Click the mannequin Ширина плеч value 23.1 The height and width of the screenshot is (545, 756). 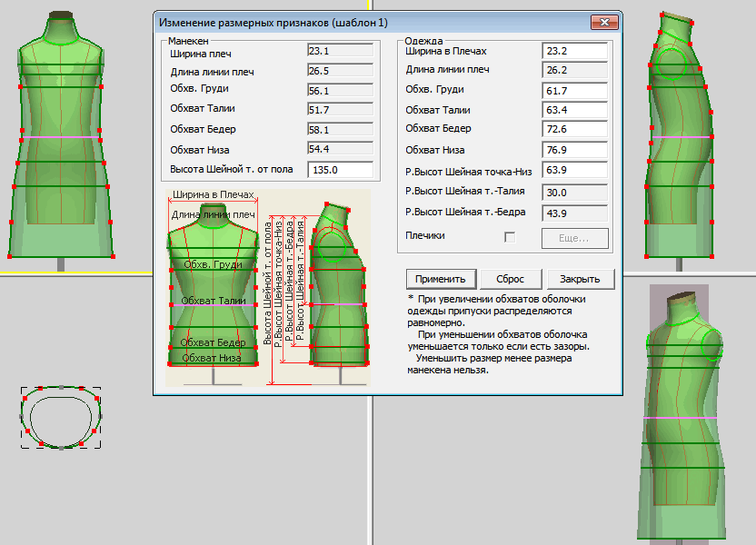point(341,52)
